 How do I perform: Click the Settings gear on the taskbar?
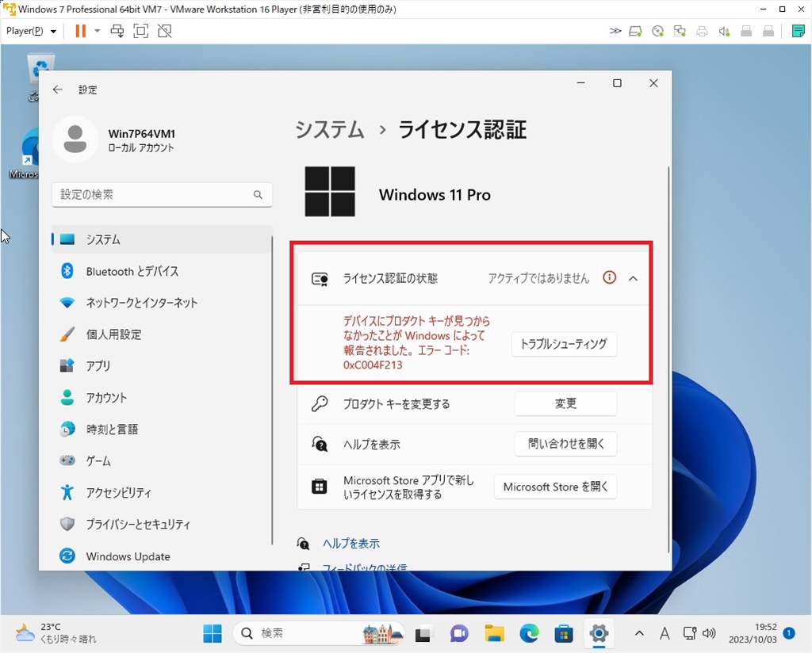(x=599, y=633)
